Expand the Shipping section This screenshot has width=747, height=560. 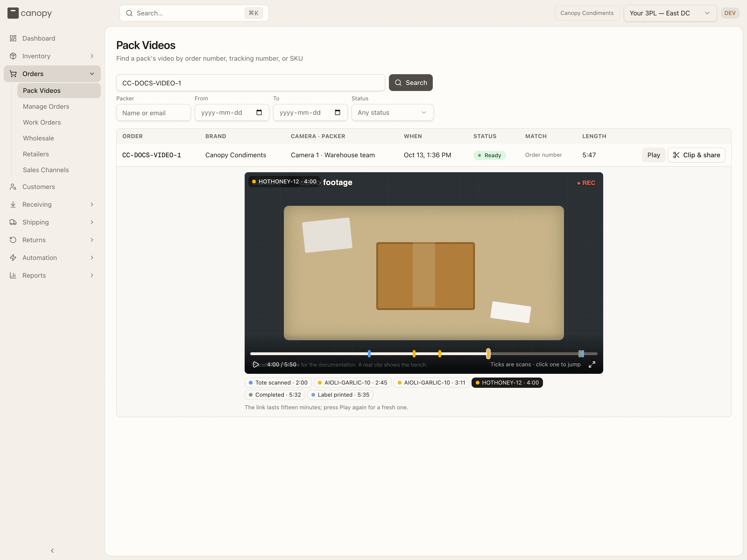pyautogui.click(x=52, y=222)
